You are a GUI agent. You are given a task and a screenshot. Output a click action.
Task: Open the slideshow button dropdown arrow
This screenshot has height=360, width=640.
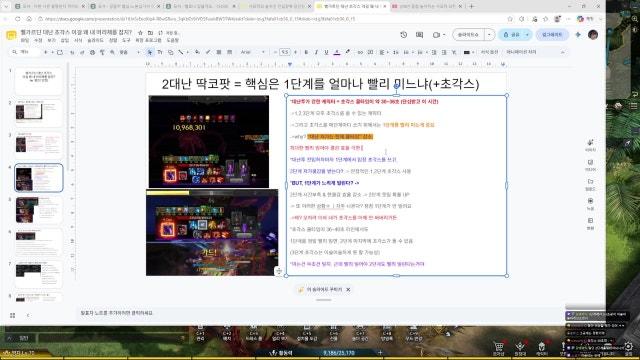[x=489, y=35]
